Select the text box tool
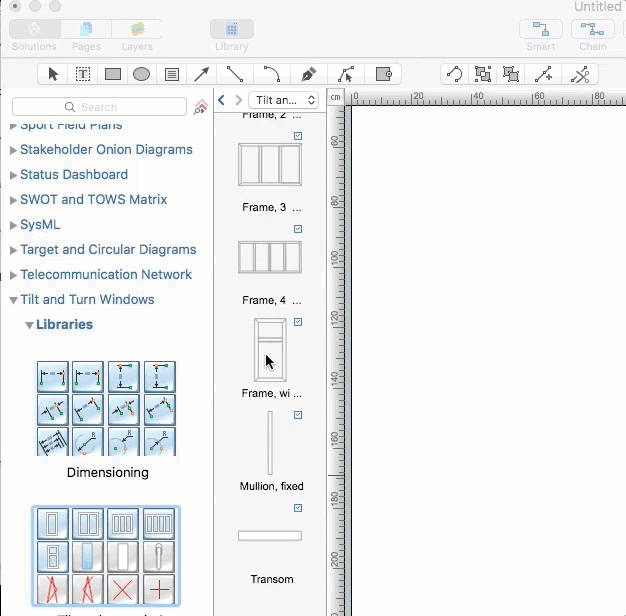Screen dimensions: 626x616 tap(83, 74)
